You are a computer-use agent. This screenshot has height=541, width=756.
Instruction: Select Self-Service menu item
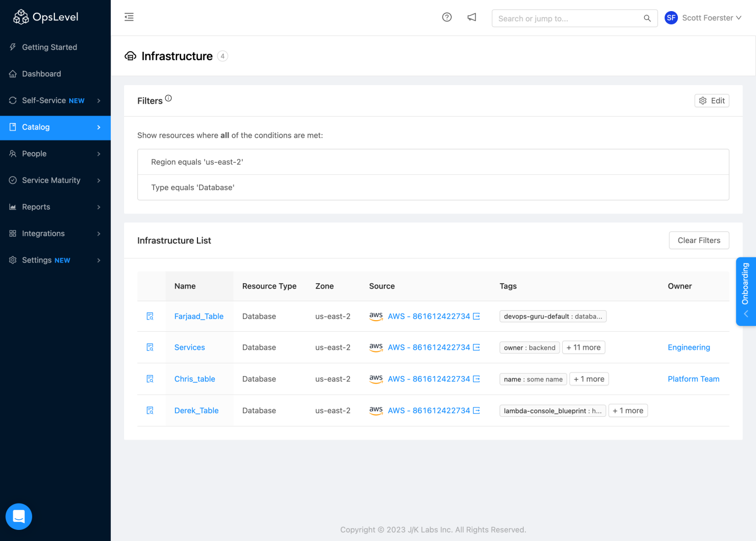pyautogui.click(x=55, y=100)
